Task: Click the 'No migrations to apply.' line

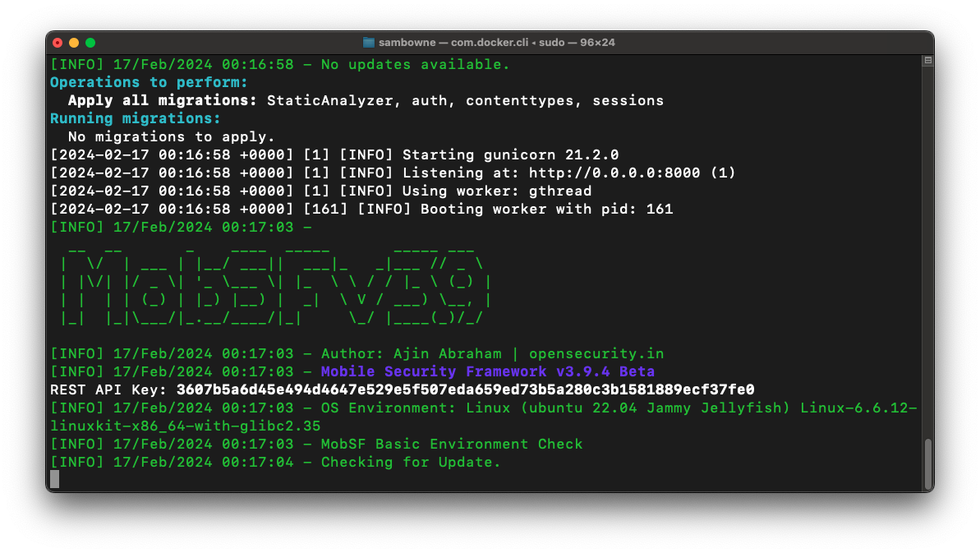Action: (171, 137)
